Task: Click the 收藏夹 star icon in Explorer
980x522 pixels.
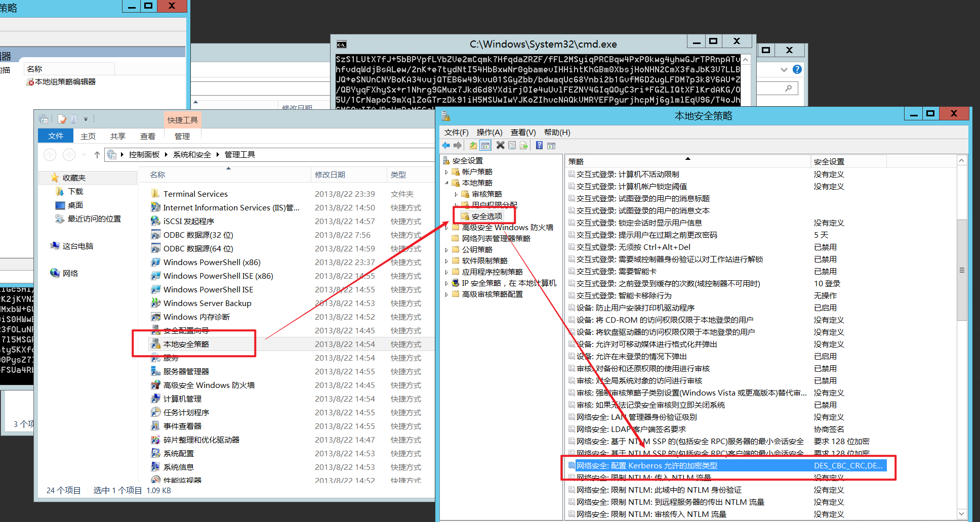Action: click(x=55, y=178)
